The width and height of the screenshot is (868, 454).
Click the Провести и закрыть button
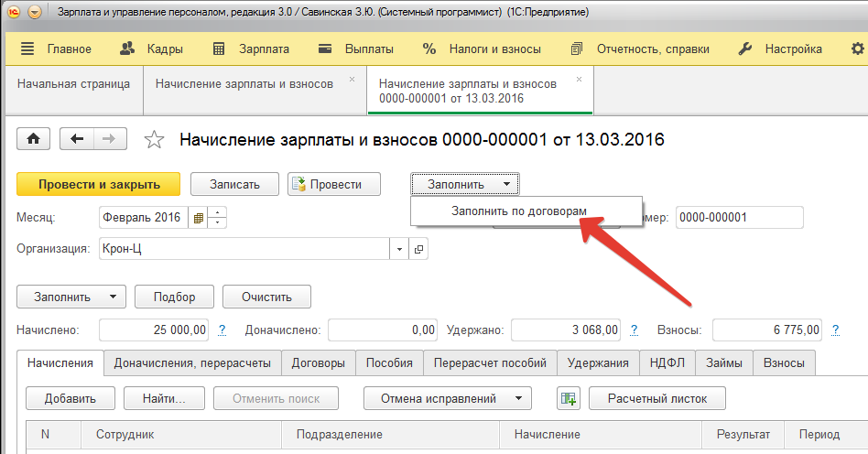pyautogui.click(x=98, y=184)
